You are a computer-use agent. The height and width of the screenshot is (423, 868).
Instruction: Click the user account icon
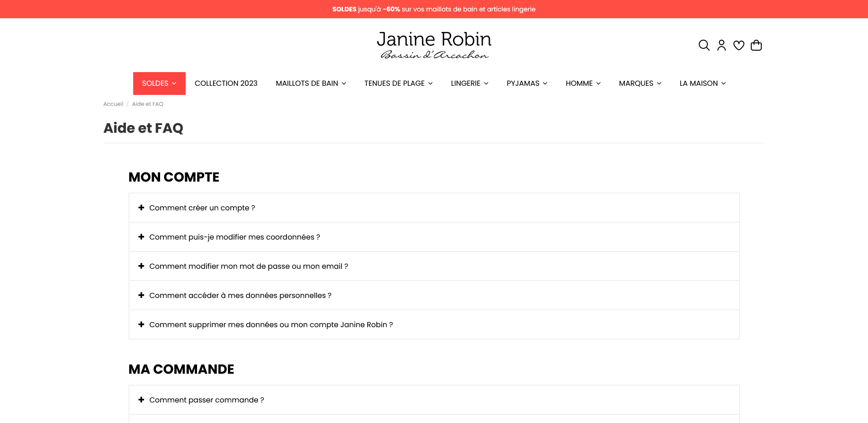pos(721,45)
